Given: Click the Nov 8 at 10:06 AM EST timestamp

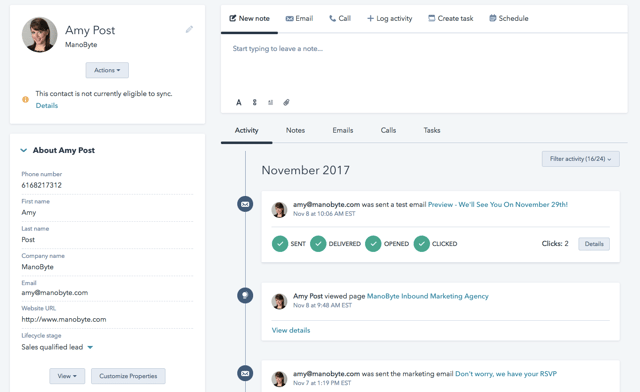Looking at the screenshot, I should (x=324, y=214).
